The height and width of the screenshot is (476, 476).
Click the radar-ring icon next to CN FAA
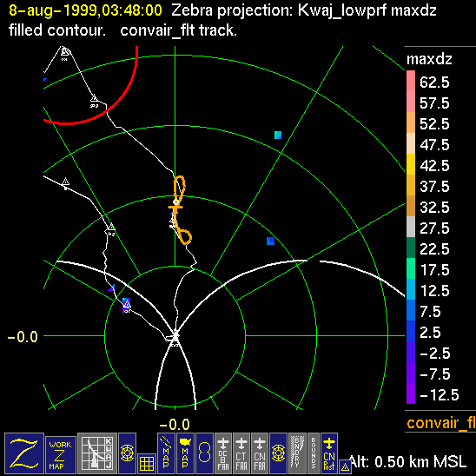click(278, 453)
